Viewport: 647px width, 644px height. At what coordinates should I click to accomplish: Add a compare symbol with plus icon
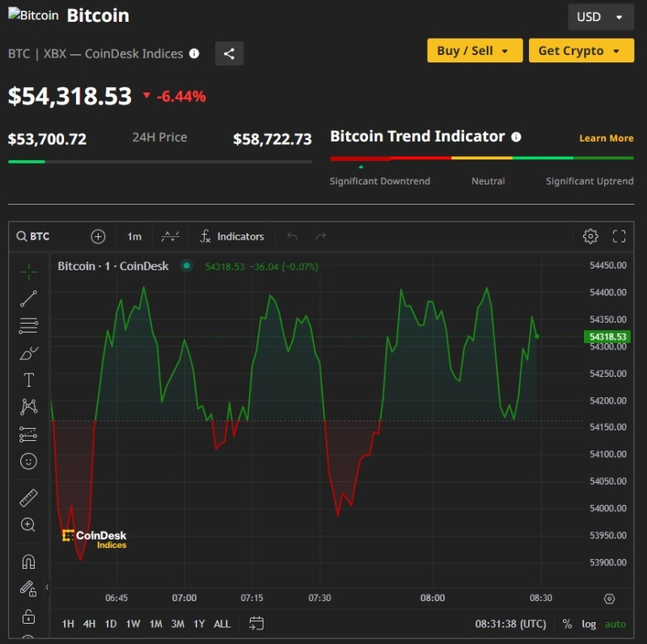[x=98, y=236]
